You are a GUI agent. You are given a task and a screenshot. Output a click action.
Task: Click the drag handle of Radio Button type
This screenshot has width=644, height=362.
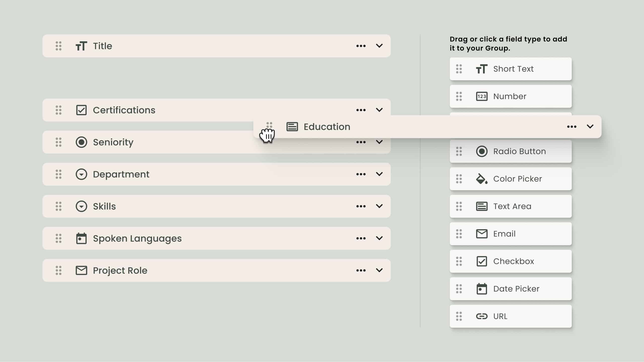tap(459, 151)
